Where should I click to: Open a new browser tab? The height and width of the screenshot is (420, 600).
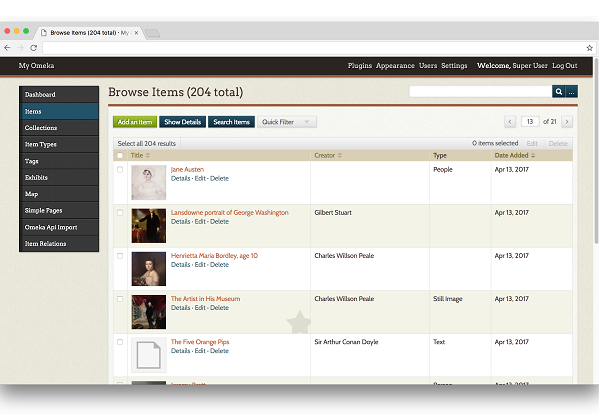tap(153, 33)
